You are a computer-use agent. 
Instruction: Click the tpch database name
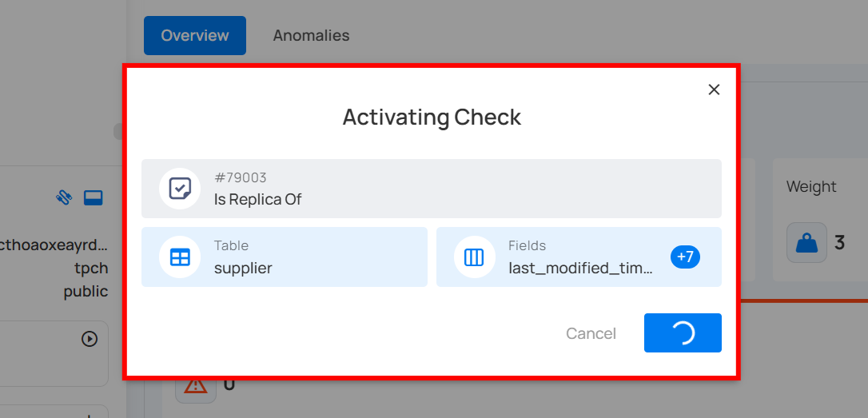(x=91, y=269)
